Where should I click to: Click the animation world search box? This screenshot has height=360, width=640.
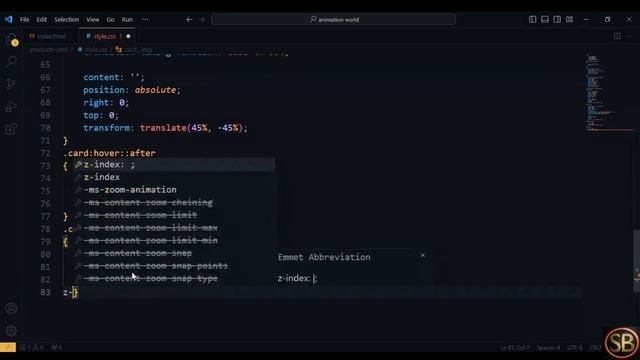pyautogui.click(x=333, y=19)
